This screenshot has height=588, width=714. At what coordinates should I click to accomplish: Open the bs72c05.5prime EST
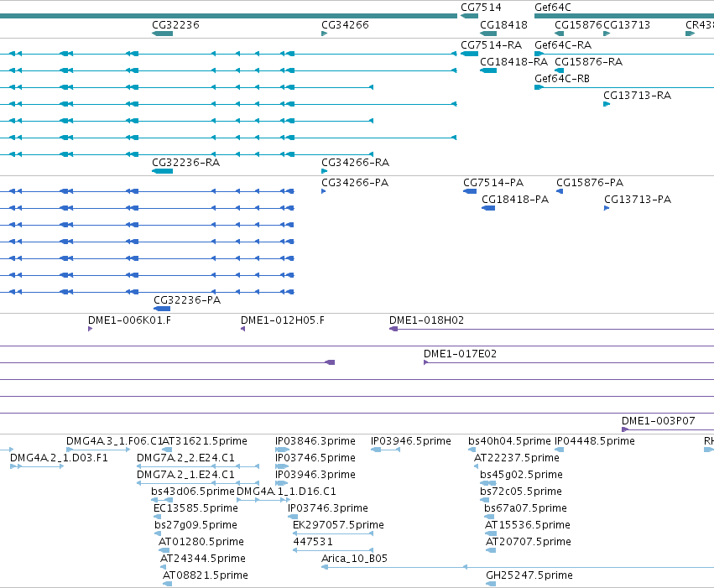484,500
